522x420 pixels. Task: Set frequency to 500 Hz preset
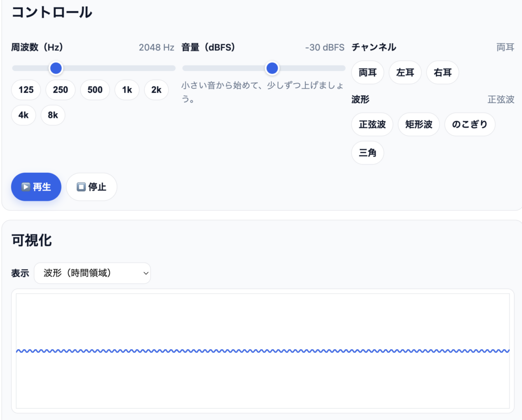tap(95, 90)
